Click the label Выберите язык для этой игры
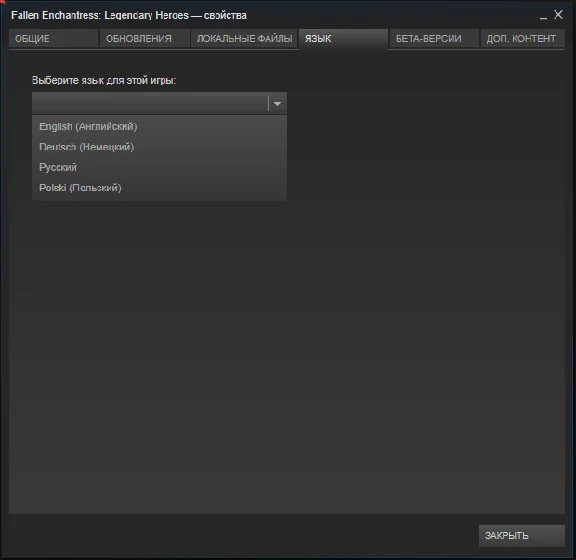This screenshot has height=560, width=576. 104,80
